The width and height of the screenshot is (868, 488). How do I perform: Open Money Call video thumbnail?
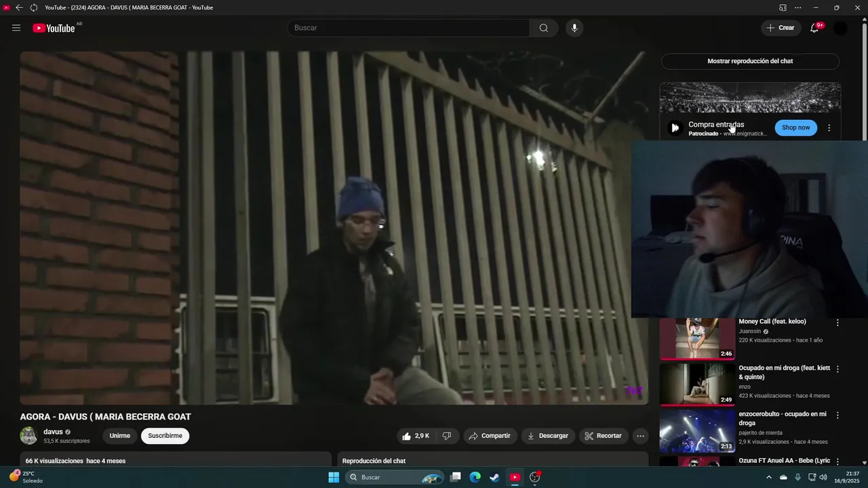coord(697,338)
